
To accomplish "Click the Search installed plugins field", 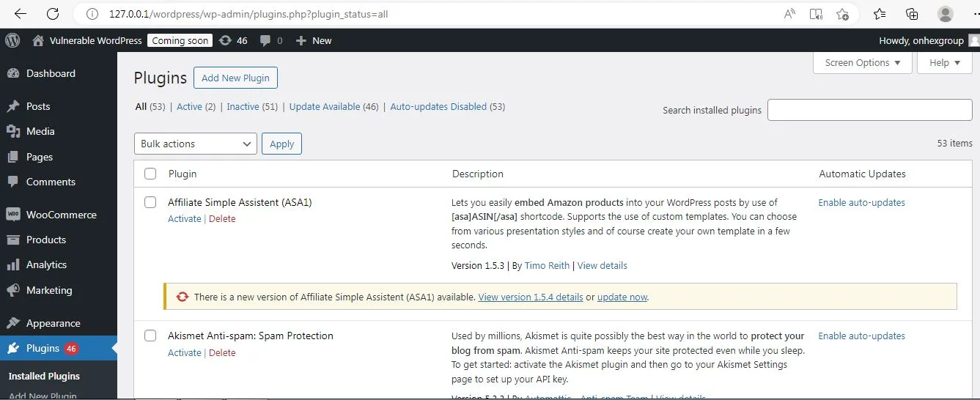I will [869, 110].
